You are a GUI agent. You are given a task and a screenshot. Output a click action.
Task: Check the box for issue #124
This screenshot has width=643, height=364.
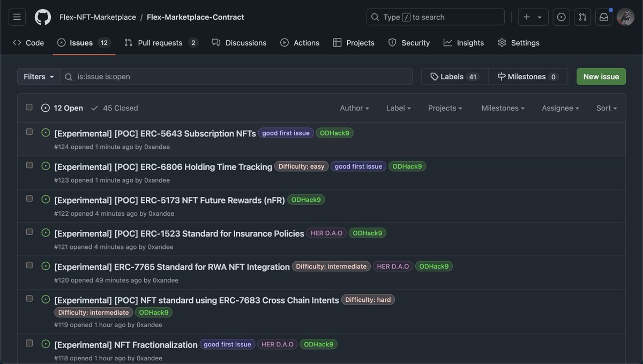(29, 132)
